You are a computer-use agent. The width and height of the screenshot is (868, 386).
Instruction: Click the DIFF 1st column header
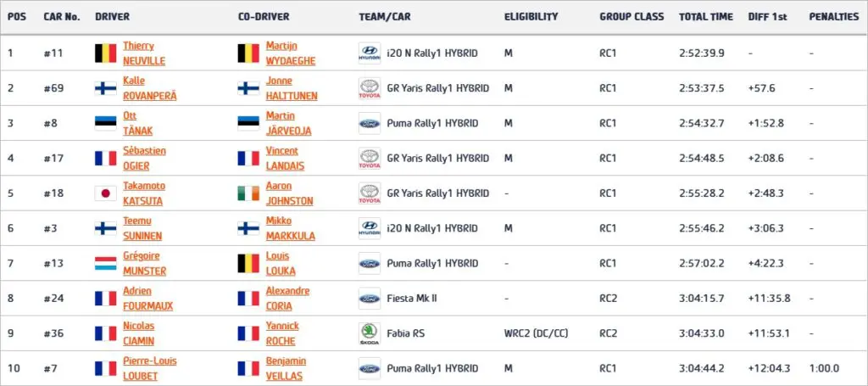coord(767,17)
